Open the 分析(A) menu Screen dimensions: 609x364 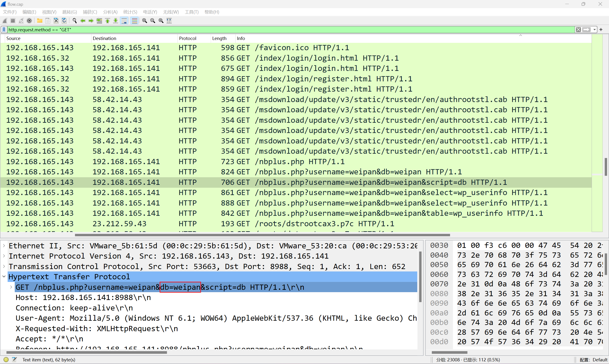coord(110,12)
